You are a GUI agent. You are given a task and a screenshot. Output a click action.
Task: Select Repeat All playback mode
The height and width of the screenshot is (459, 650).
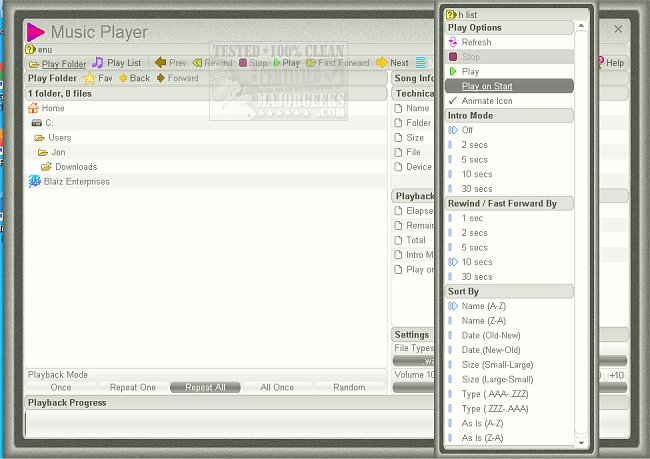[x=205, y=387]
